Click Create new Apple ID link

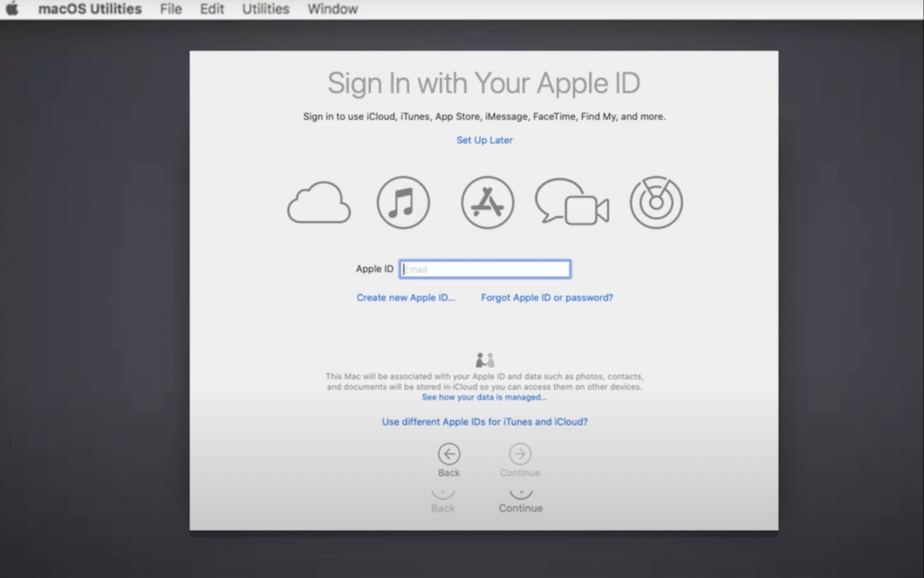click(406, 298)
